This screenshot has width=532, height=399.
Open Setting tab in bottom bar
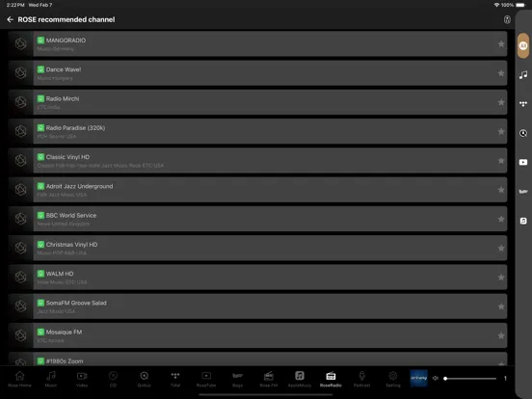(x=393, y=379)
